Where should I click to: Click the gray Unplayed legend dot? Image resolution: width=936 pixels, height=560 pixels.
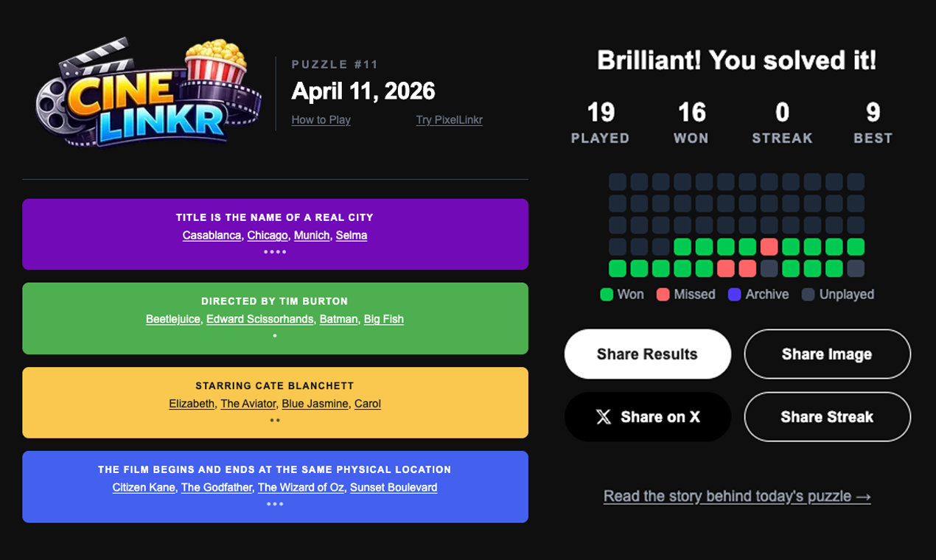[x=808, y=295]
